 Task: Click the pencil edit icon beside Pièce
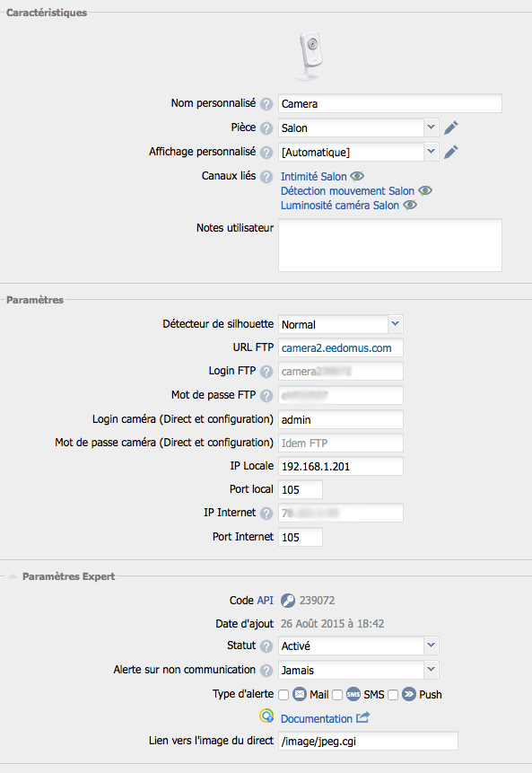click(450, 127)
